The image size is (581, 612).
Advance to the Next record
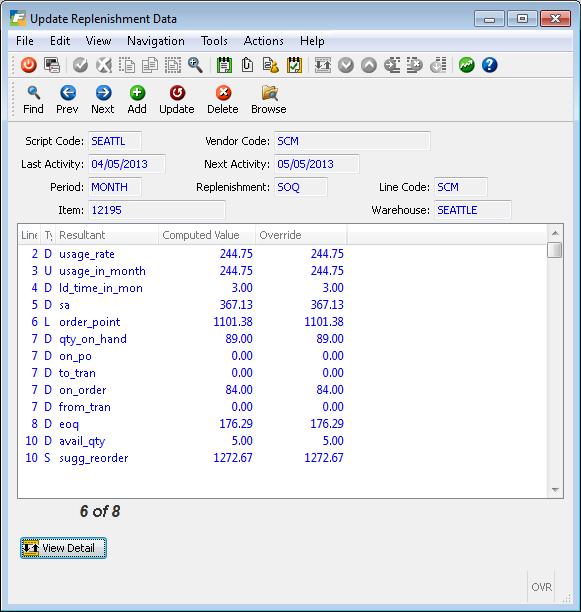[x=103, y=100]
